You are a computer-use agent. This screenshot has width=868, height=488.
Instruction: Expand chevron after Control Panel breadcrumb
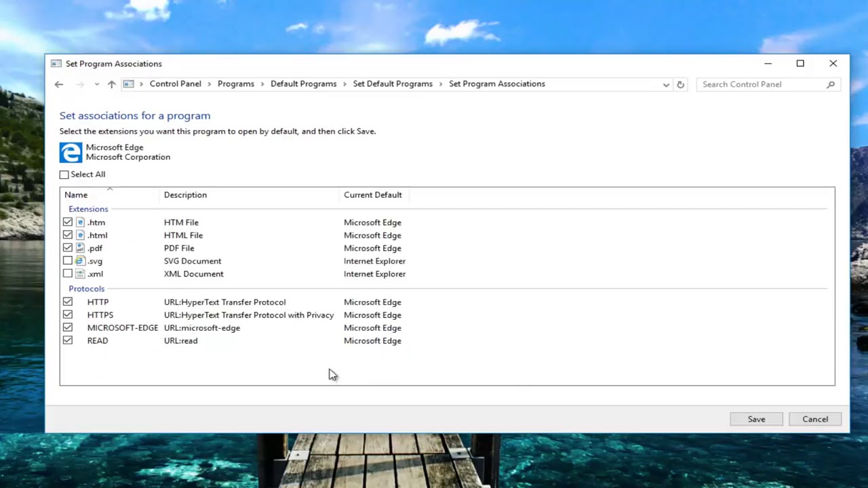(210, 84)
